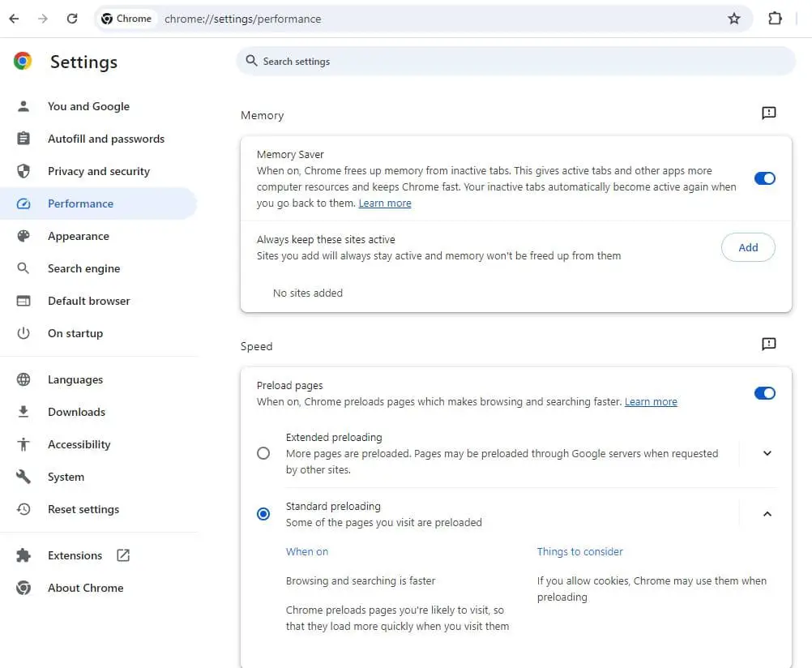Select the Performance menu item
Screen dimensions: 812x668
pos(98,203)
